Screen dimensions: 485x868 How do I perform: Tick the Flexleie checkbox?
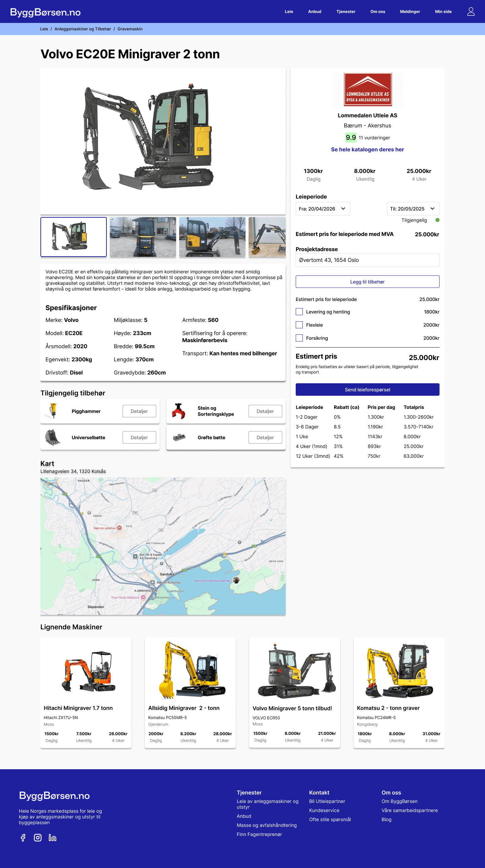299,325
